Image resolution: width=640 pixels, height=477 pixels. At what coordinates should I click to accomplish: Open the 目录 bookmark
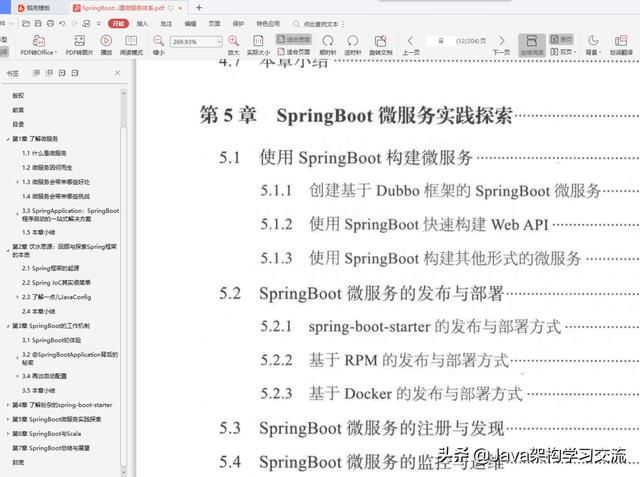click(x=18, y=124)
